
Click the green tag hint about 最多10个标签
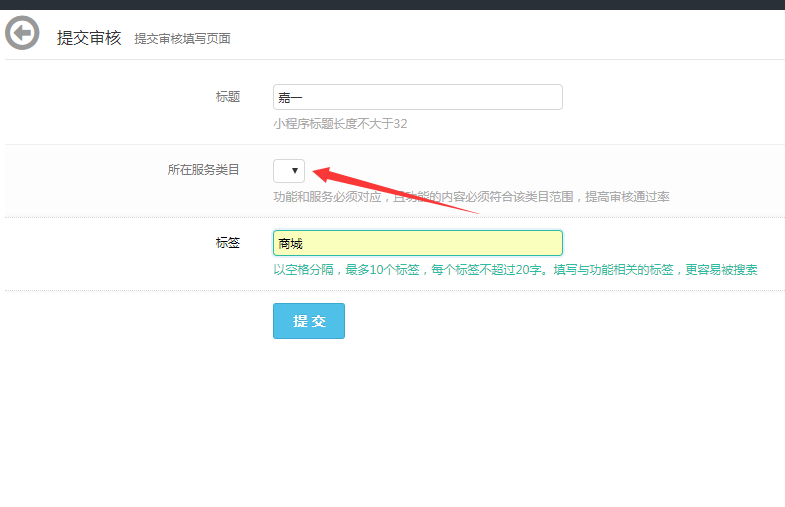point(515,270)
